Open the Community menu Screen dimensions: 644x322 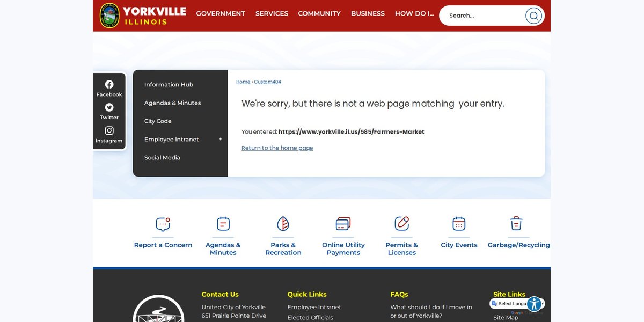(319, 14)
